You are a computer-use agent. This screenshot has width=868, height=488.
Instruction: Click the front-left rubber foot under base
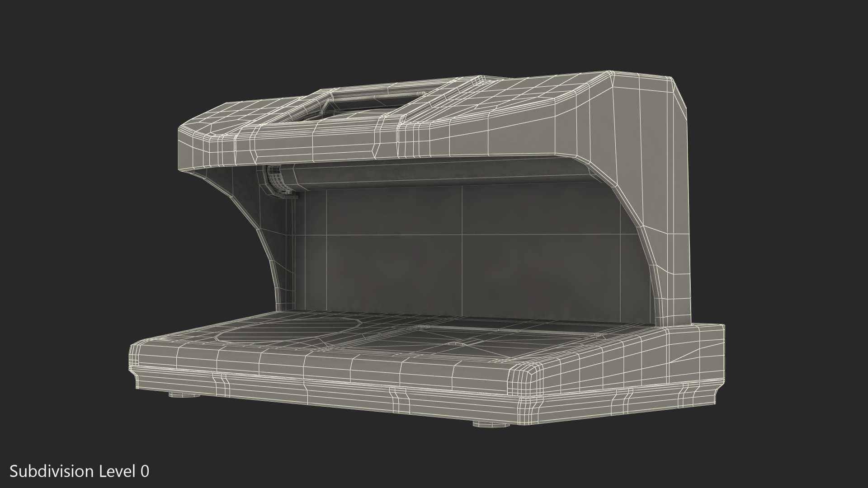(185, 394)
